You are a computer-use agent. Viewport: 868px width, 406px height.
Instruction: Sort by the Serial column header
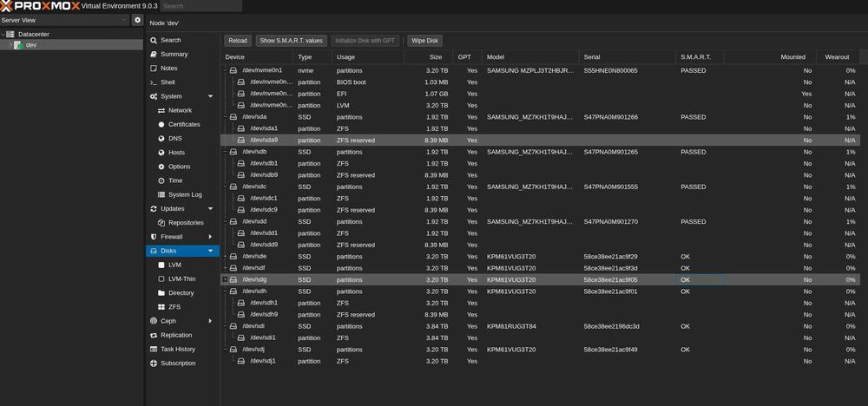[x=627, y=57]
